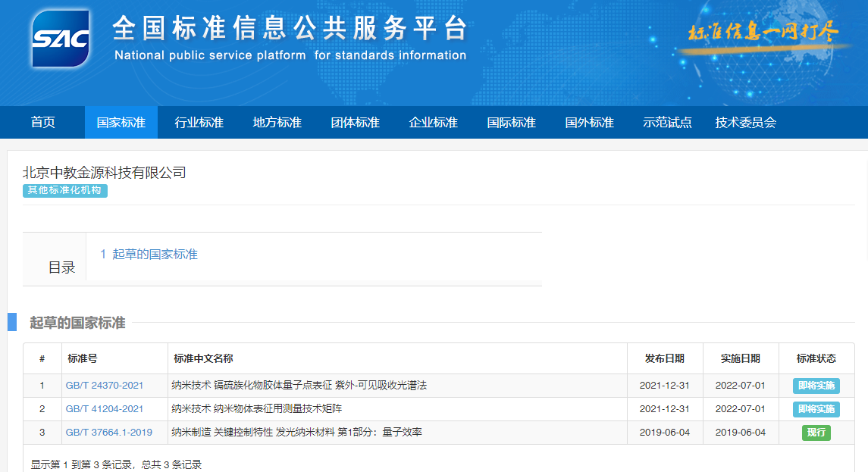Open standard GB/T 41204-2021 link
The image size is (868, 472).
tap(104, 409)
